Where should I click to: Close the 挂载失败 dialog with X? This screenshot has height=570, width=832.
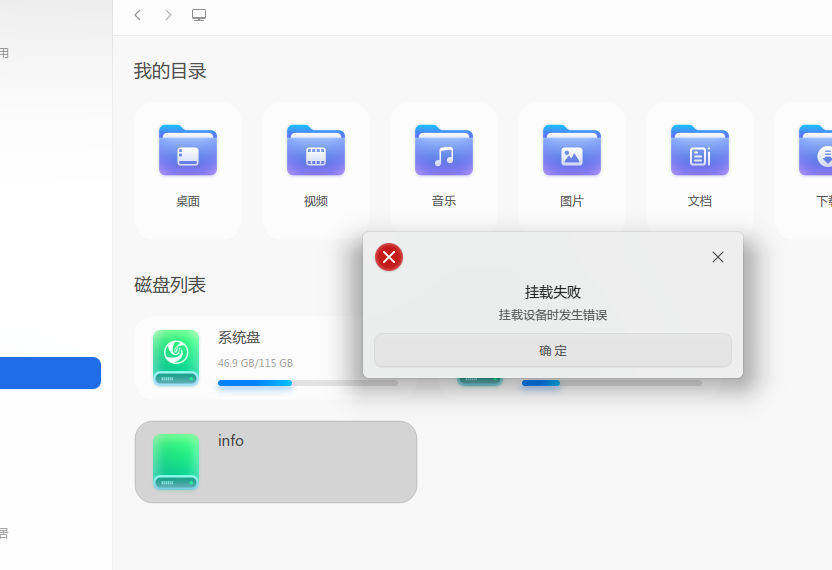[x=717, y=257]
